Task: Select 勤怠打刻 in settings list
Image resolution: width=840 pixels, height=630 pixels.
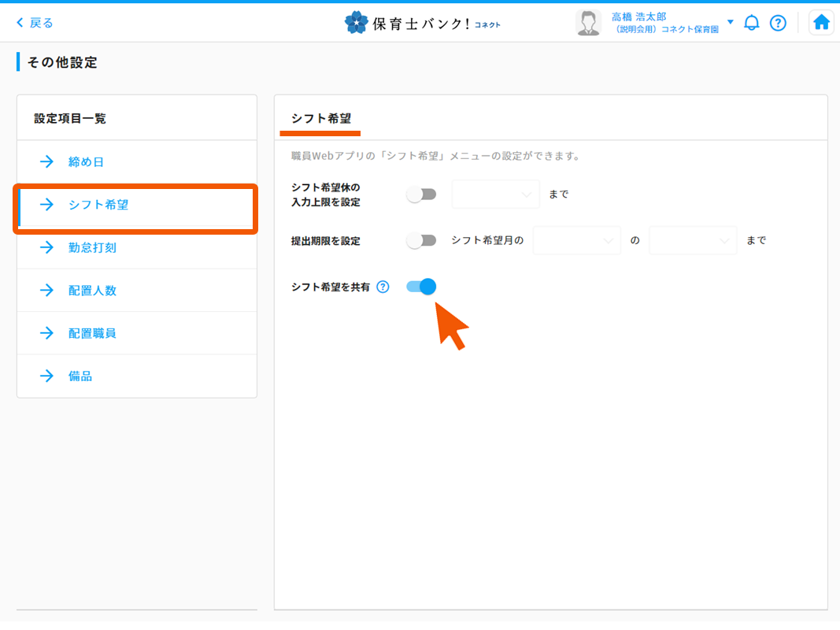Action: pos(92,248)
